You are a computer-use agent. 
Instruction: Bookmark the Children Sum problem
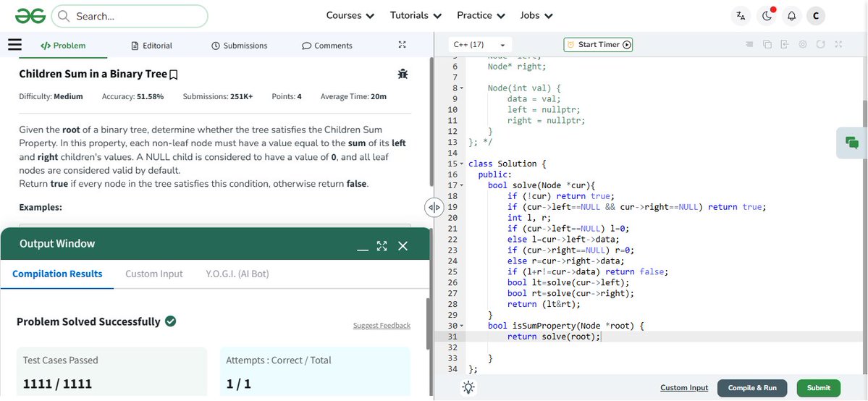tap(173, 75)
